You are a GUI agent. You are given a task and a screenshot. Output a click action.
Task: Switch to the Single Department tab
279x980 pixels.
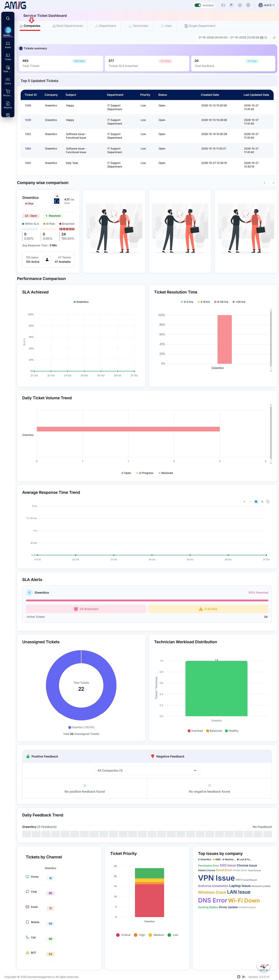point(200,26)
